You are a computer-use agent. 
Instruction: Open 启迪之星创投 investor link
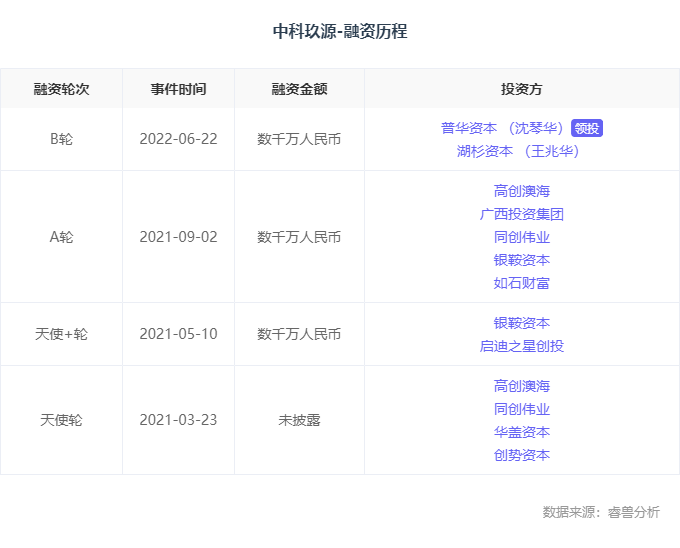522,346
